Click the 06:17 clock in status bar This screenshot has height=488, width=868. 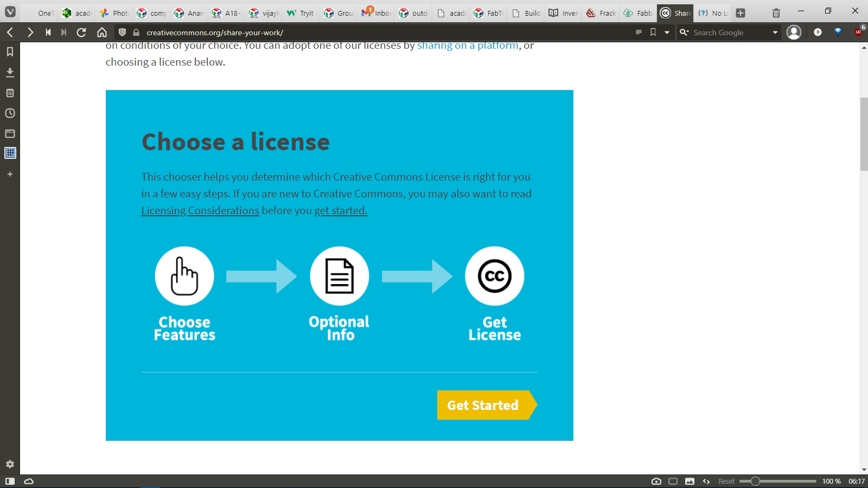(857, 481)
